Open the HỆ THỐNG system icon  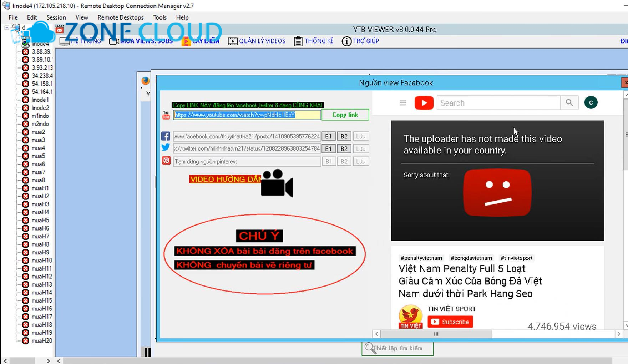(64, 41)
